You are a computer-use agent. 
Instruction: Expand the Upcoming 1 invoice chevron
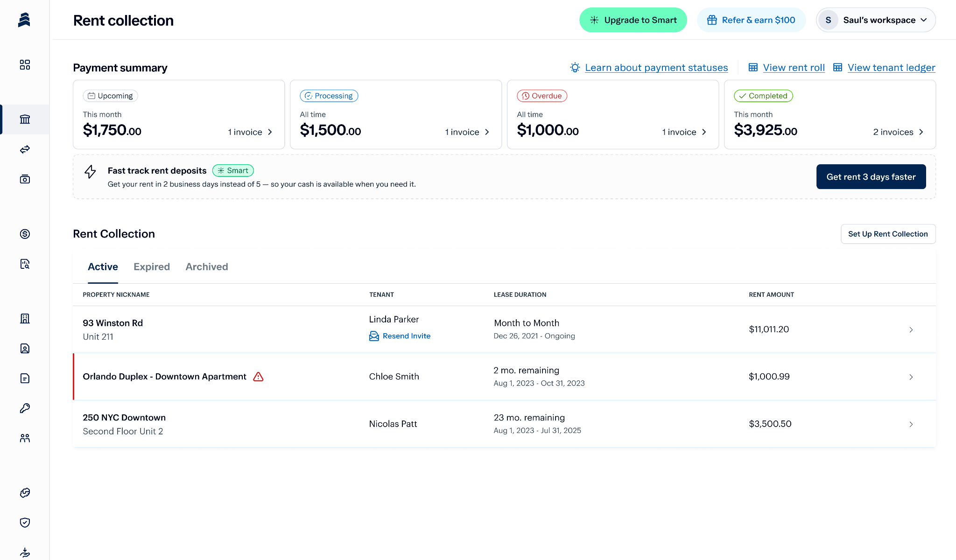point(270,132)
